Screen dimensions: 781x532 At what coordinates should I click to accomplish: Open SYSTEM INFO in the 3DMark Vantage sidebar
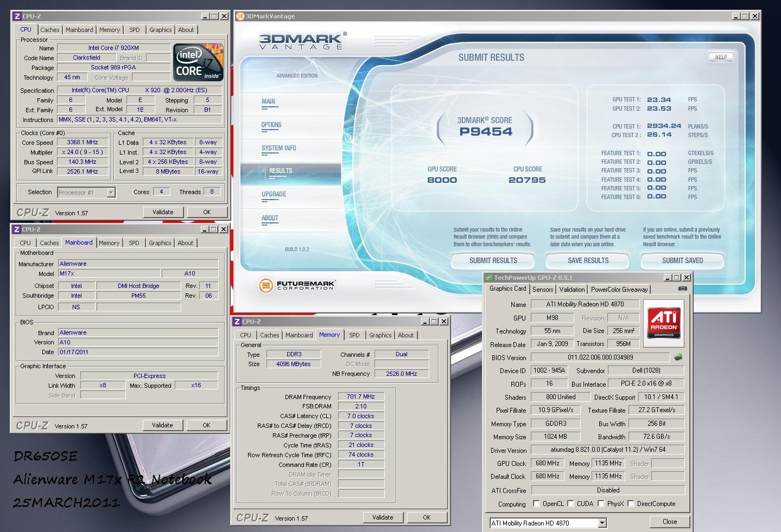click(x=279, y=148)
